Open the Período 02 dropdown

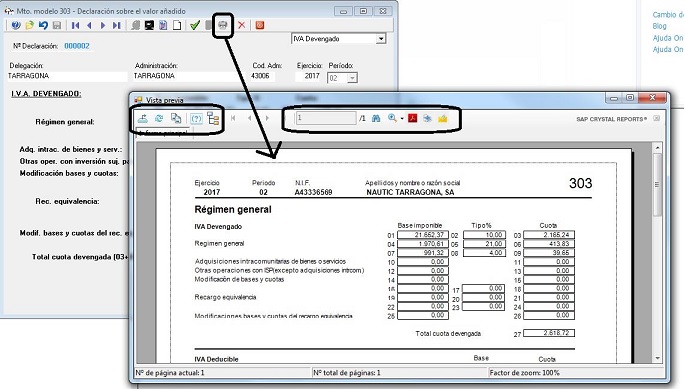click(x=353, y=78)
